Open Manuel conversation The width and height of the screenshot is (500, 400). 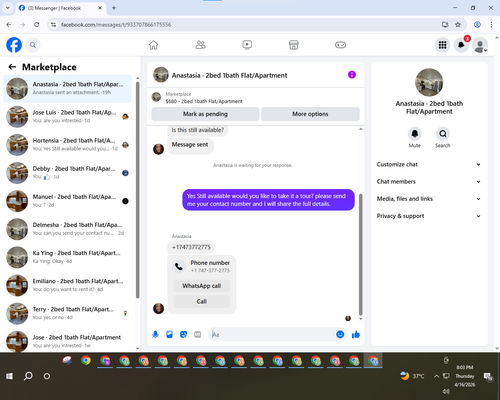click(67, 201)
